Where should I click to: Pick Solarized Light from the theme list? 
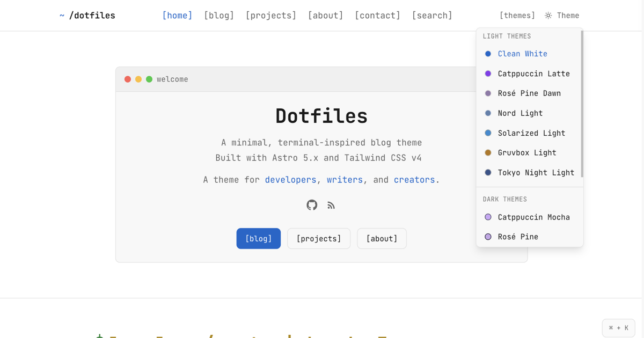click(x=531, y=133)
